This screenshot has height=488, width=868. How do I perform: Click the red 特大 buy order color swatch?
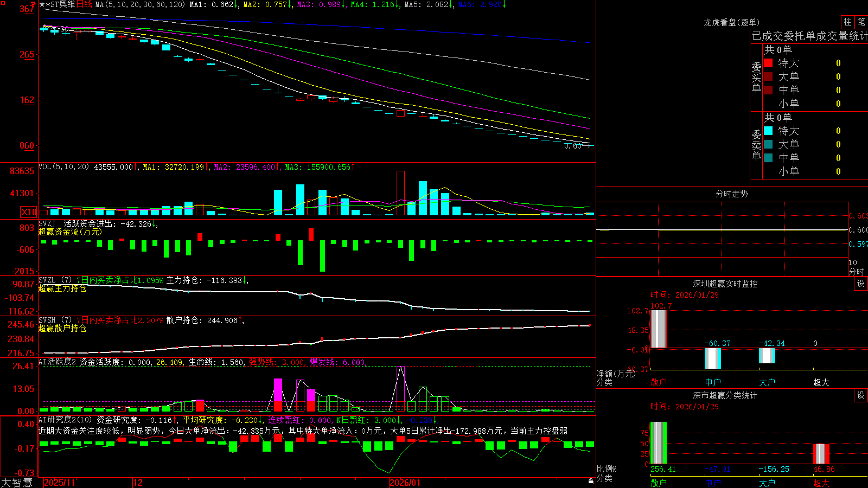(x=768, y=63)
